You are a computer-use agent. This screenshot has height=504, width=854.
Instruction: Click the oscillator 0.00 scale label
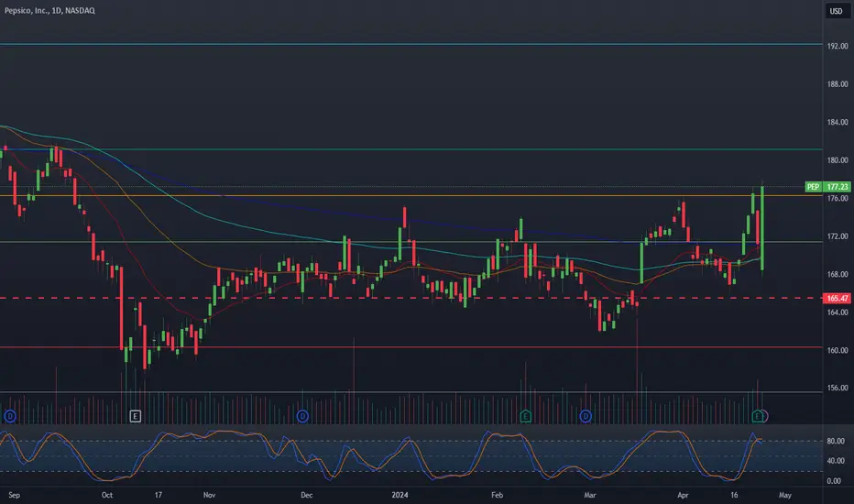(x=834, y=481)
